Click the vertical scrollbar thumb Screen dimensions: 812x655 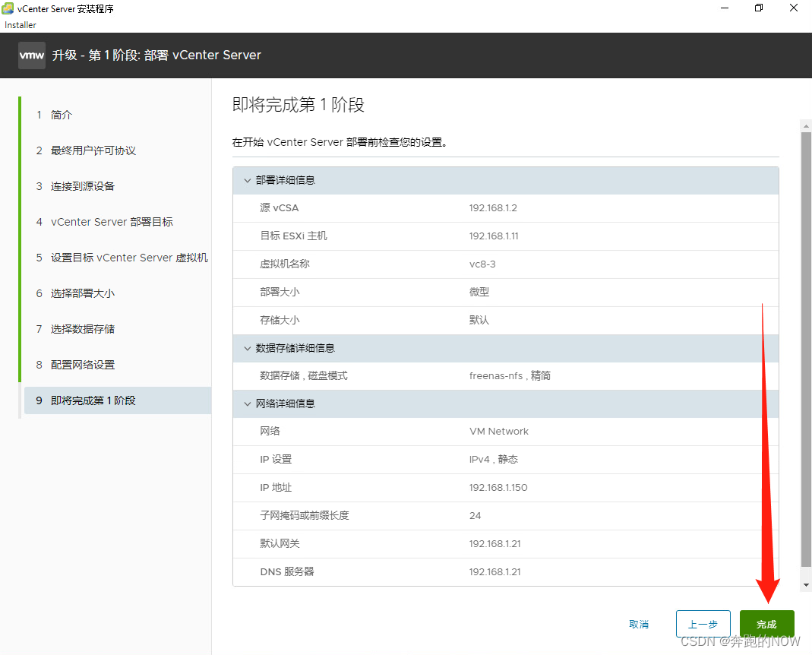(x=806, y=350)
